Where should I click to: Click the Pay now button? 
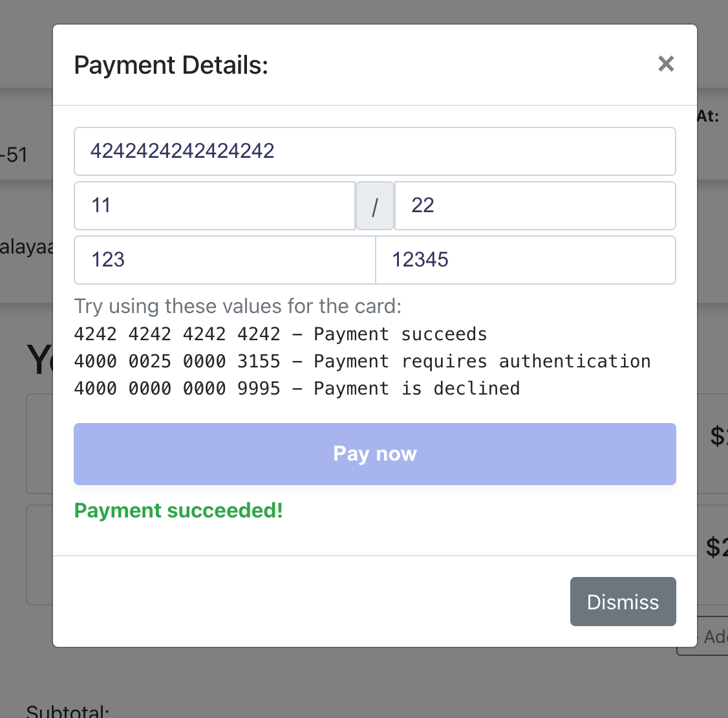tap(375, 453)
